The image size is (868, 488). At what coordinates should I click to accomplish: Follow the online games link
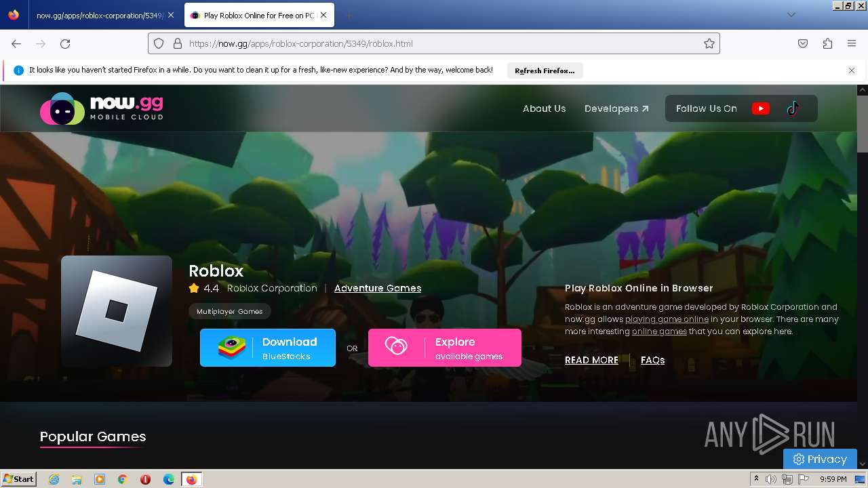pyautogui.click(x=659, y=331)
